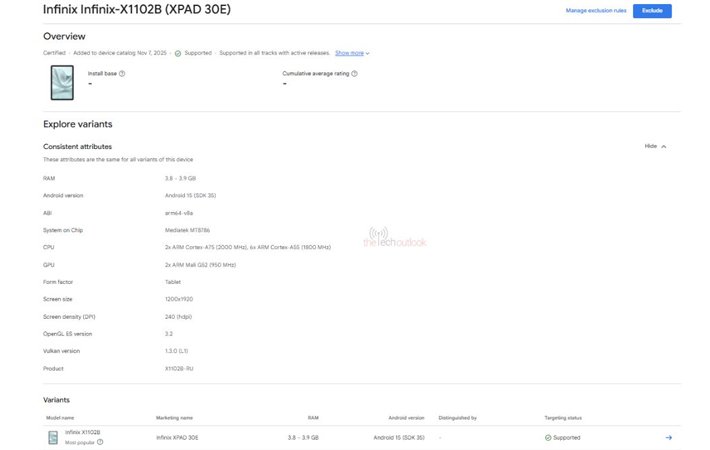Select the 3.8 - 3.9 GB value in variant row
Image resolution: width=710 pixels, height=450 pixels.
coord(303,438)
